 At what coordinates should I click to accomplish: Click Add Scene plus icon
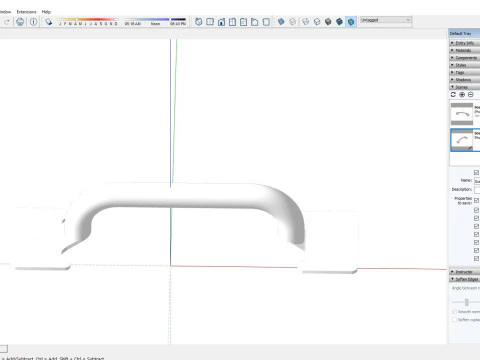click(462, 95)
